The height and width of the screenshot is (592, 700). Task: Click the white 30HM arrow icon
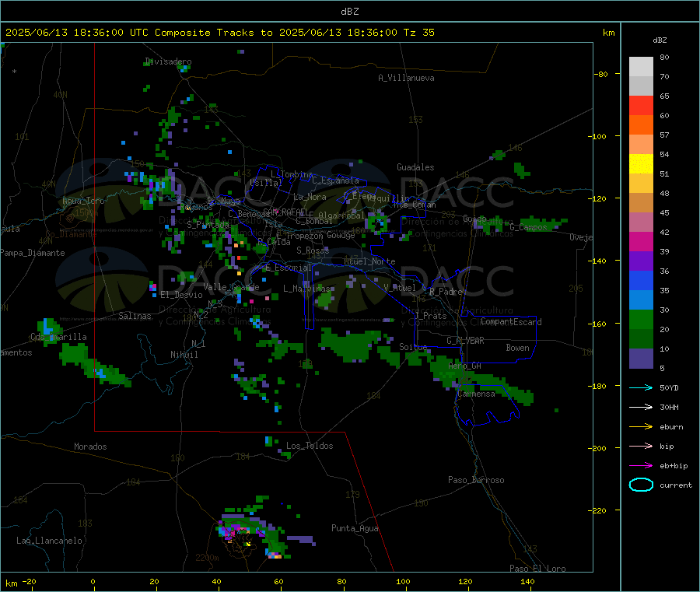pyautogui.click(x=641, y=407)
